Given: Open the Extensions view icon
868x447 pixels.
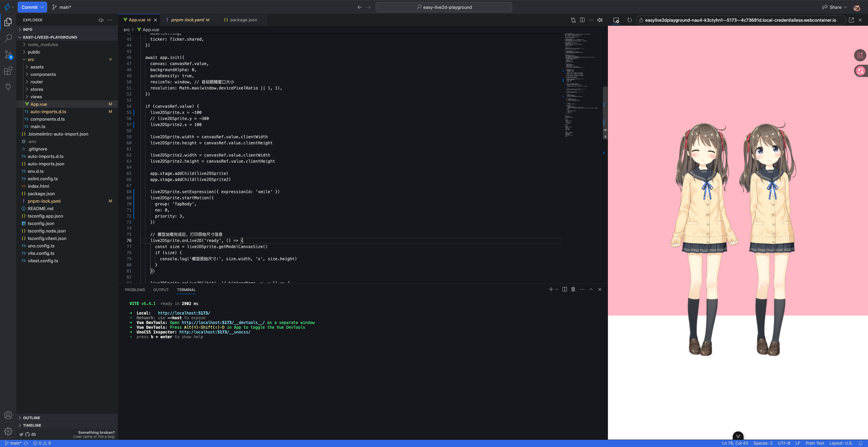Looking at the screenshot, I should pyautogui.click(x=8, y=71).
